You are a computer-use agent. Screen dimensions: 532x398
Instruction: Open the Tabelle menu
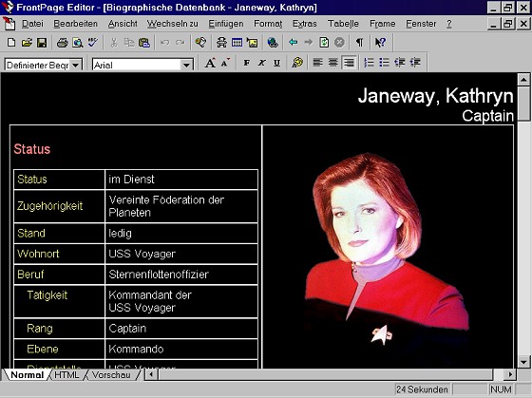click(343, 24)
